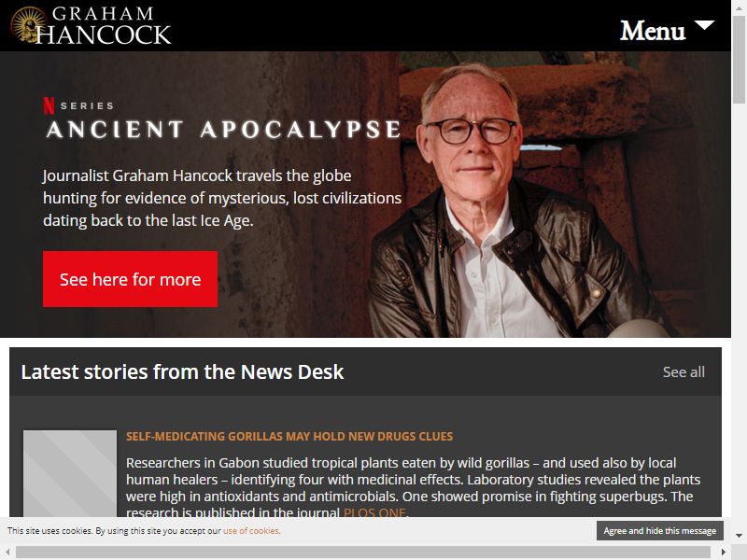Image resolution: width=747 pixels, height=560 pixels.
Task: Expand the Menu dropdown arrow
Action: pyautogui.click(x=705, y=25)
